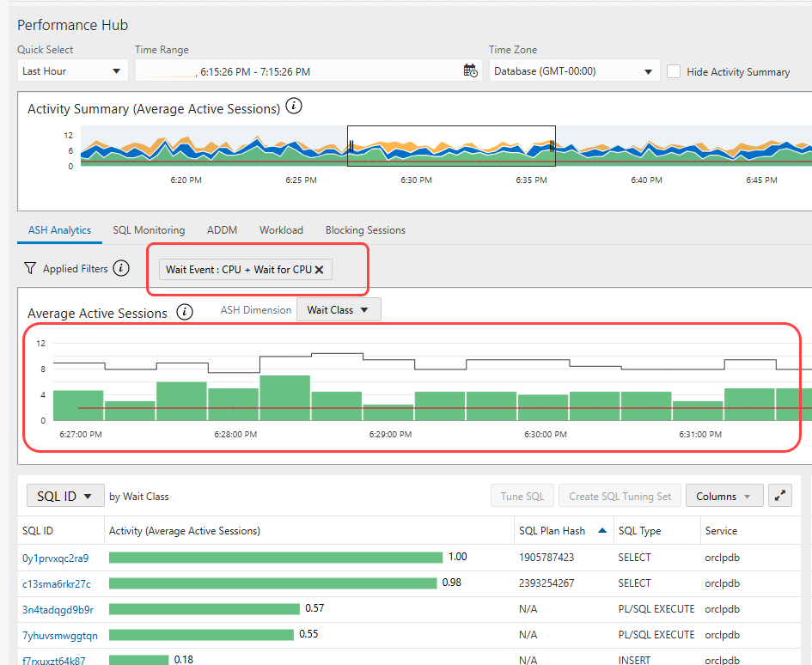This screenshot has width=812, height=665.
Task: Open the SQL ID dimension dropdown
Action: pos(65,496)
